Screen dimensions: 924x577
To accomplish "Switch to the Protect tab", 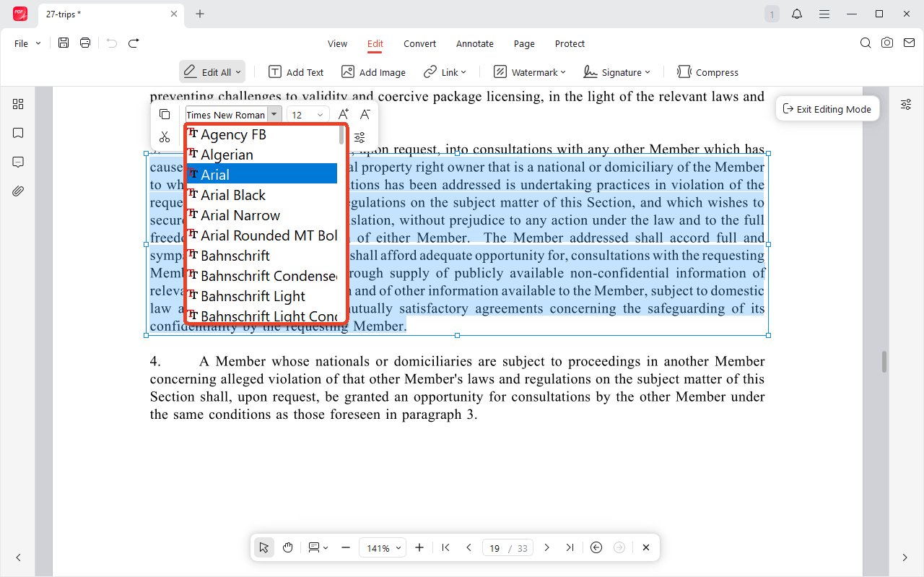I will point(570,43).
